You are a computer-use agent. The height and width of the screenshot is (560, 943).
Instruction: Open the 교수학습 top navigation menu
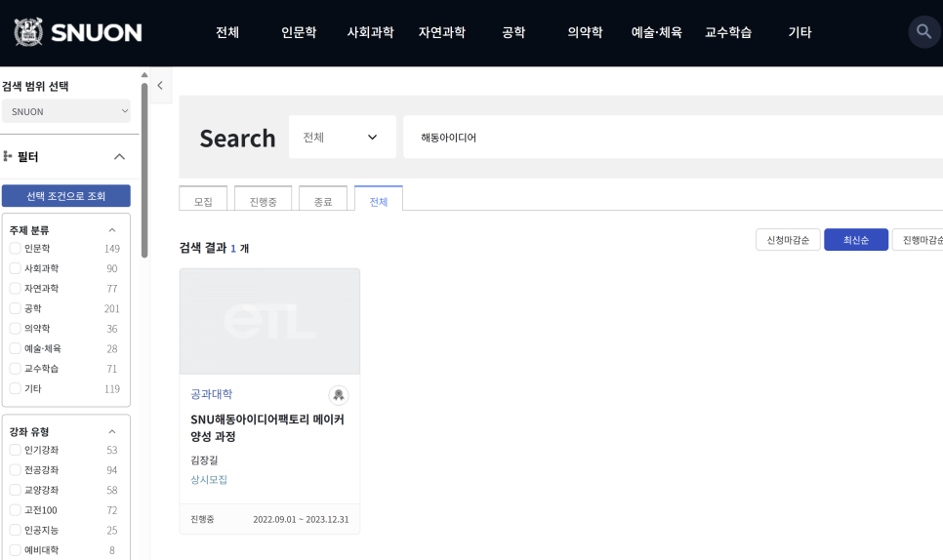point(728,32)
